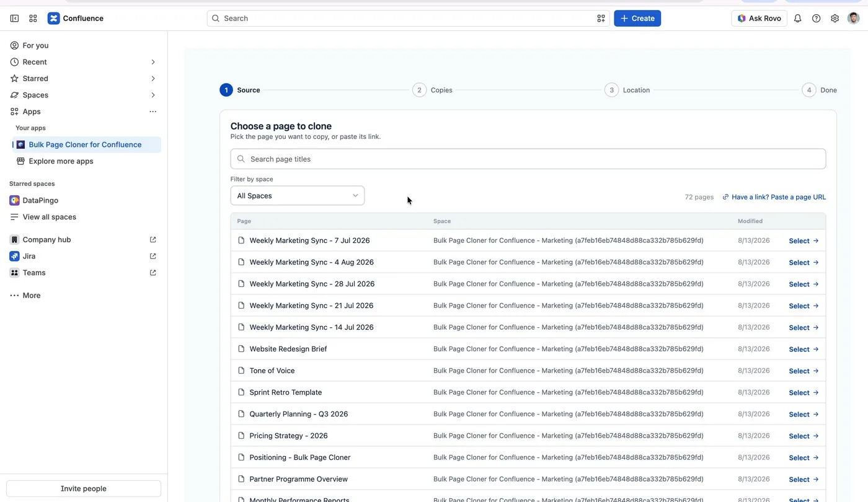Click the Sprint Retro Template page title
Screen dimensions: 868x502
click(x=286, y=392)
